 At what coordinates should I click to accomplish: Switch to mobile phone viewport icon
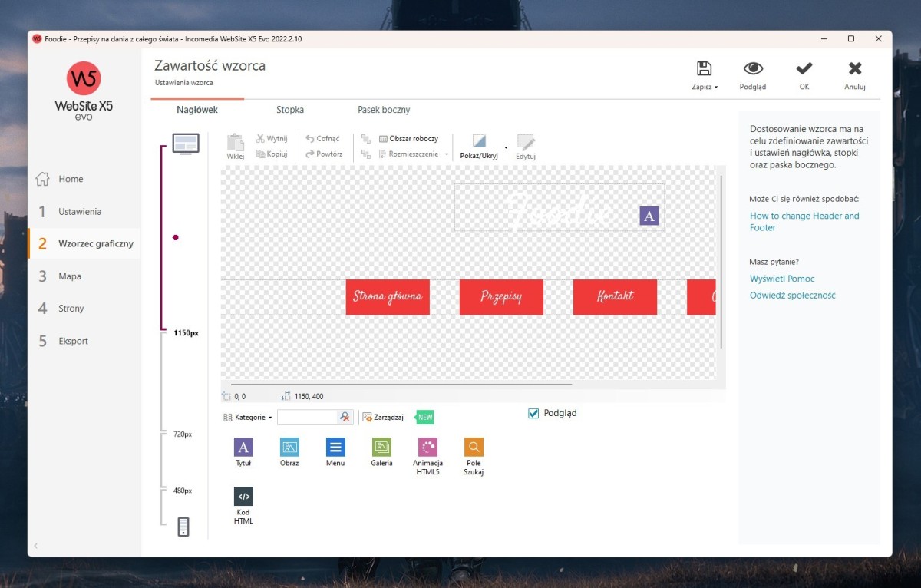coord(183,527)
